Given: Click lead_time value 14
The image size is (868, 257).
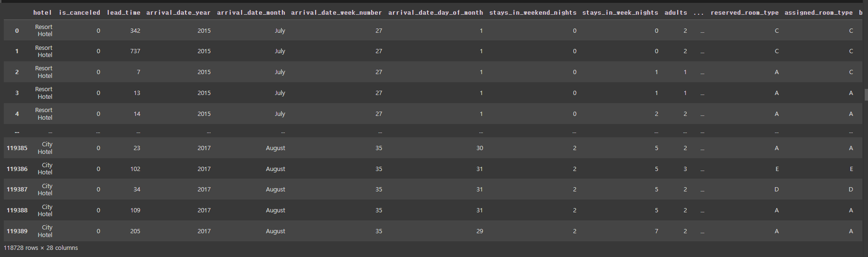Looking at the screenshot, I should click(x=137, y=114).
